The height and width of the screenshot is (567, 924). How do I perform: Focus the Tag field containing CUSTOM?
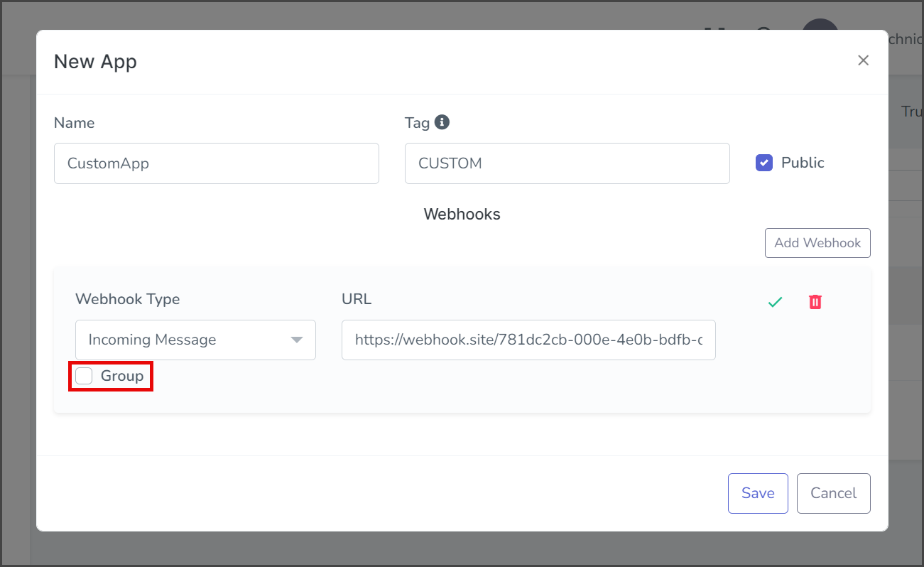point(567,163)
